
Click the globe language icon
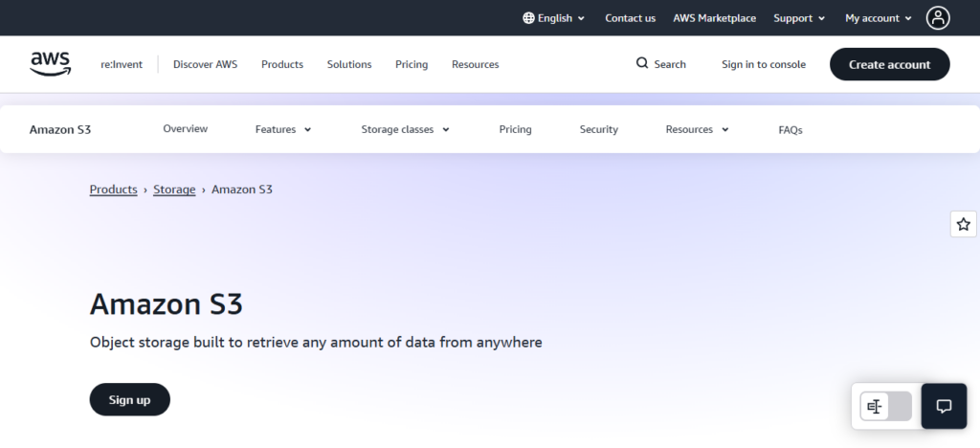tap(528, 18)
